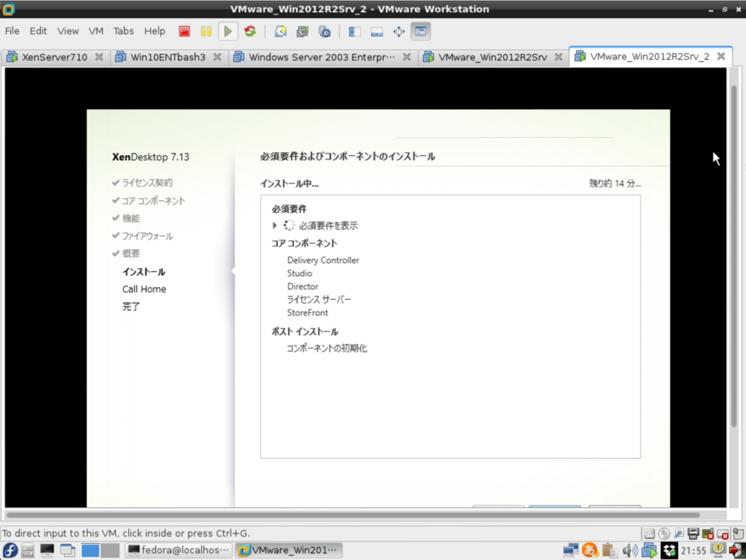The height and width of the screenshot is (560, 746).
Task: Click the horizontal scrollbar below VM console
Action: pyautogui.click(x=353, y=515)
